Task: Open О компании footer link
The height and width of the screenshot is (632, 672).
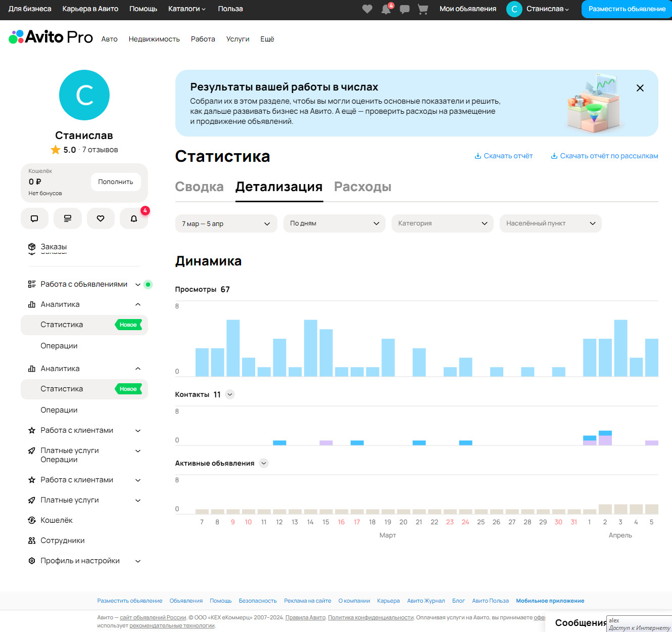Action: [x=354, y=601]
